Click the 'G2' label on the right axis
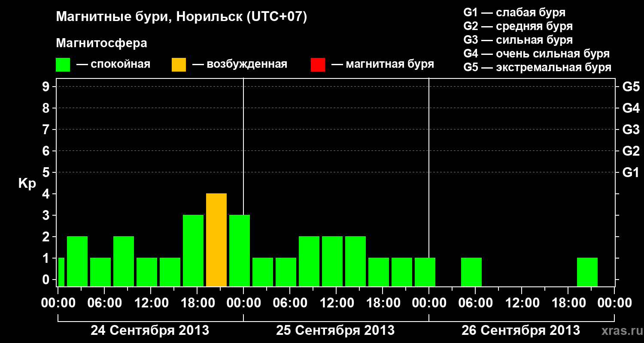 click(x=631, y=151)
